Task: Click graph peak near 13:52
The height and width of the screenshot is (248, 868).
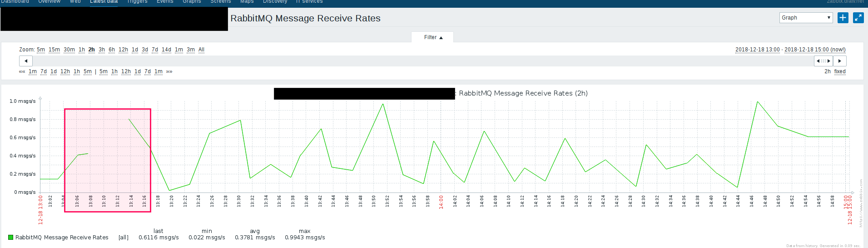Action: point(383,104)
